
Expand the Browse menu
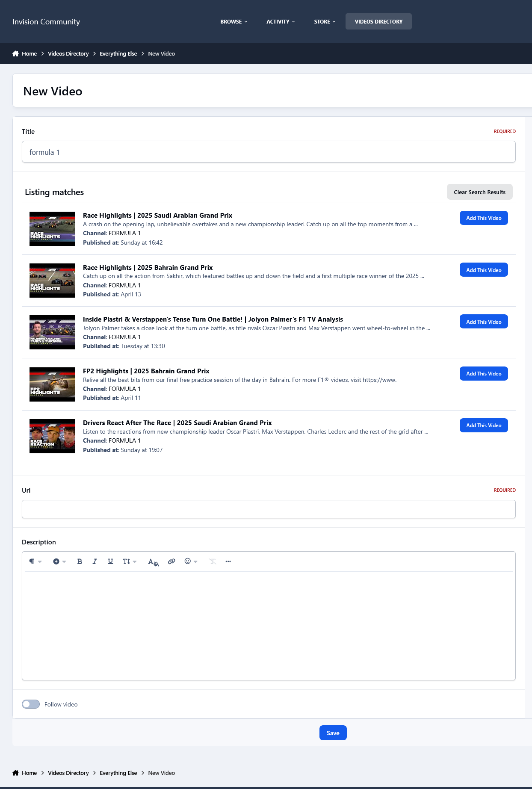[x=234, y=21]
